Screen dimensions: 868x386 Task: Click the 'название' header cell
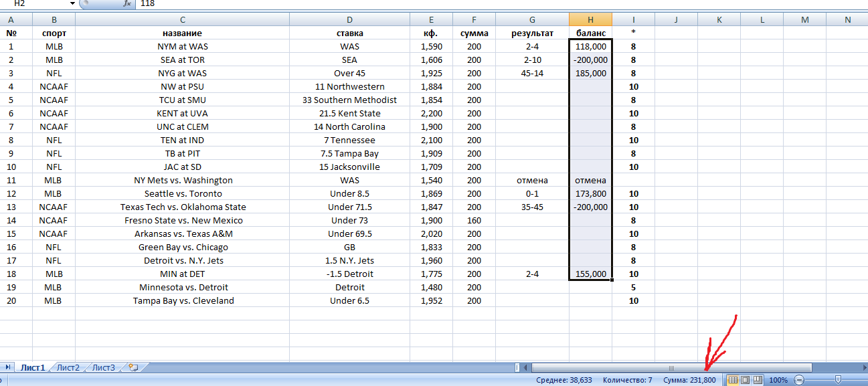[x=182, y=33]
